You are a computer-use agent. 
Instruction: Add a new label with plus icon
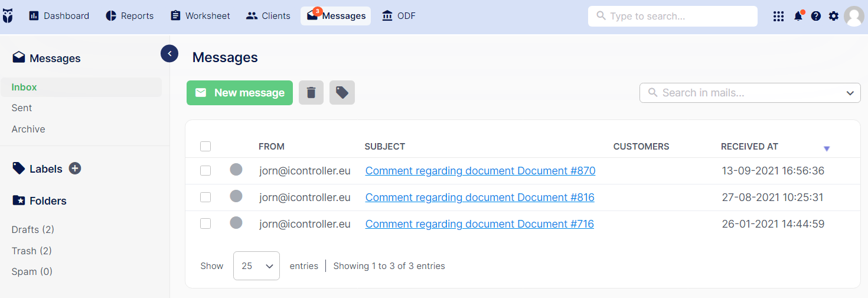[75, 169]
